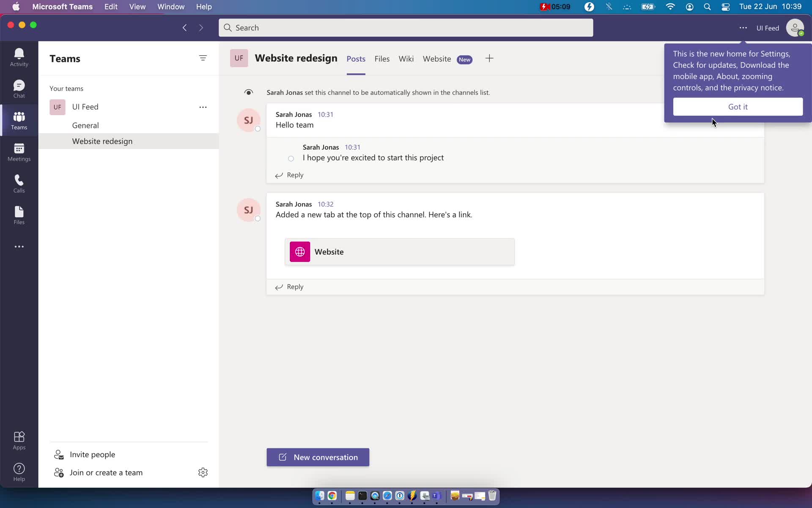812x508 pixels.
Task: Click the Apps icon in sidebar
Action: [19, 440]
